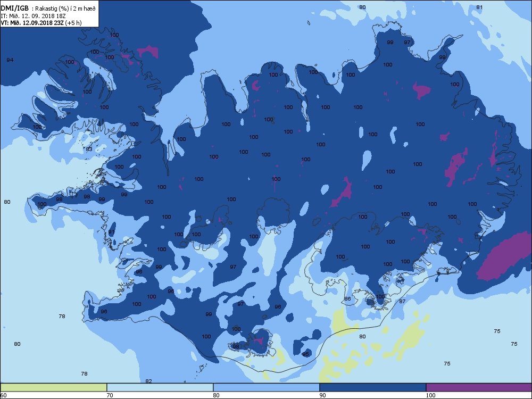This screenshot has width=532, height=399.
Task: Click the 'IT: Mið. 12. 09. 2018 18Z' line
Action: (33, 15)
